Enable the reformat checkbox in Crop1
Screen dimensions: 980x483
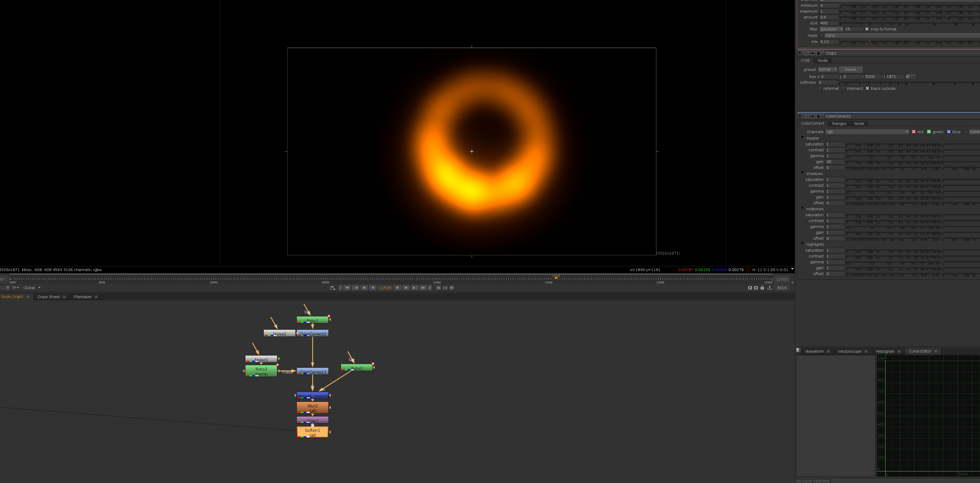[820, 88]
